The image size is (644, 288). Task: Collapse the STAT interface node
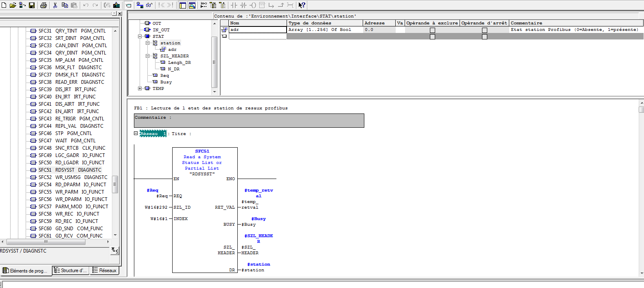pyautogui.click(x=140, y=36)
